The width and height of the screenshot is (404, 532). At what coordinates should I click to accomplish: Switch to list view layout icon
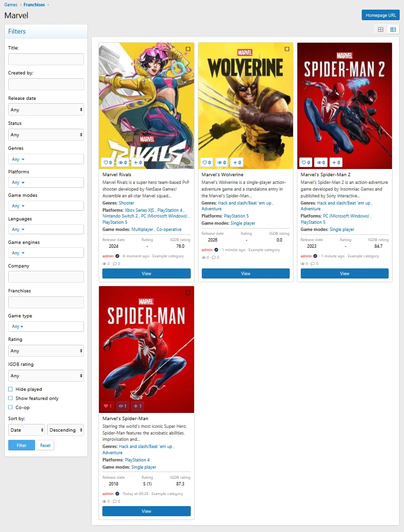click(x=393, y=29)
